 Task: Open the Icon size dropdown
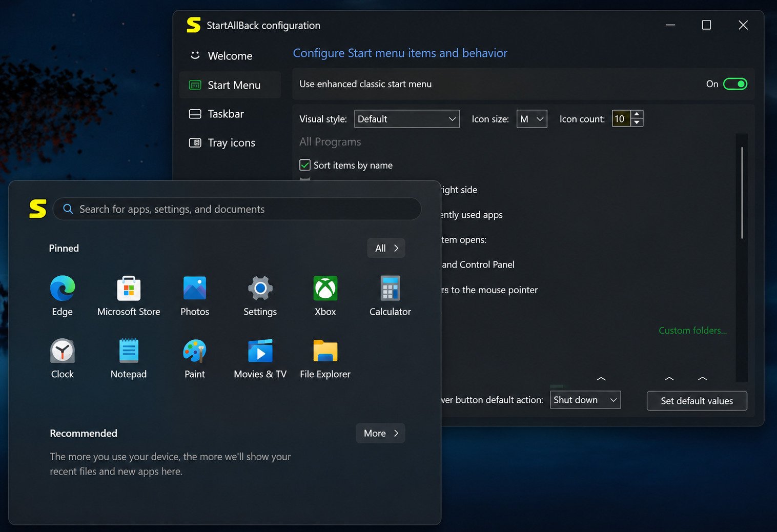pos(531,119)
